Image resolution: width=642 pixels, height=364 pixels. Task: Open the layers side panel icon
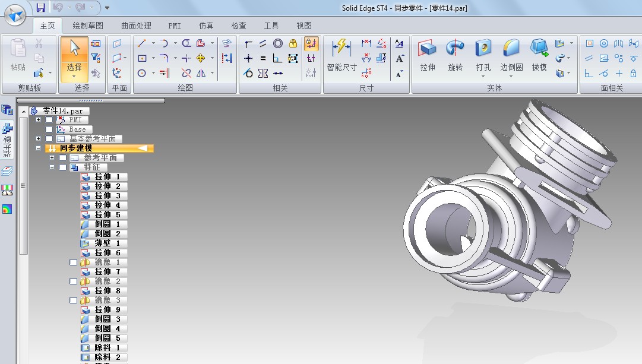pos(7,171)
